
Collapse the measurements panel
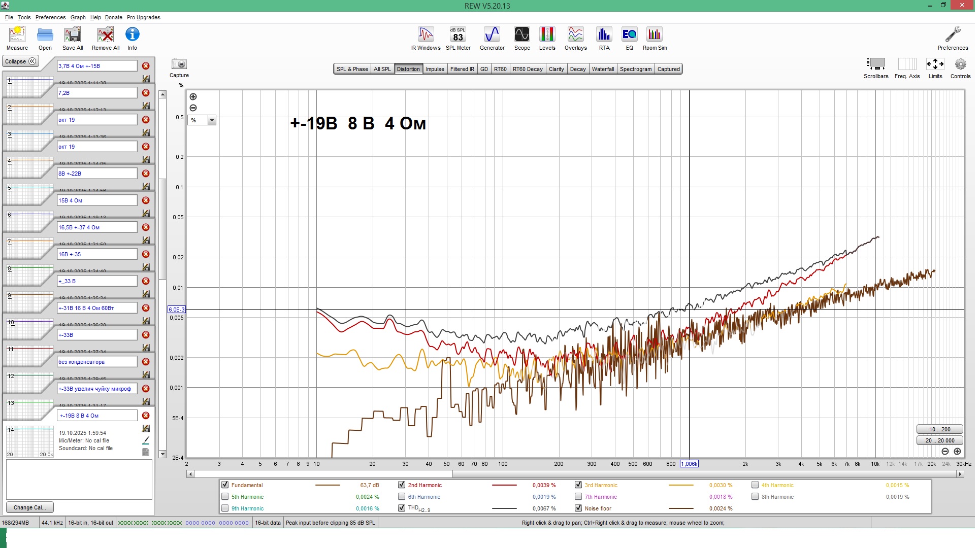tap(21, 62)
